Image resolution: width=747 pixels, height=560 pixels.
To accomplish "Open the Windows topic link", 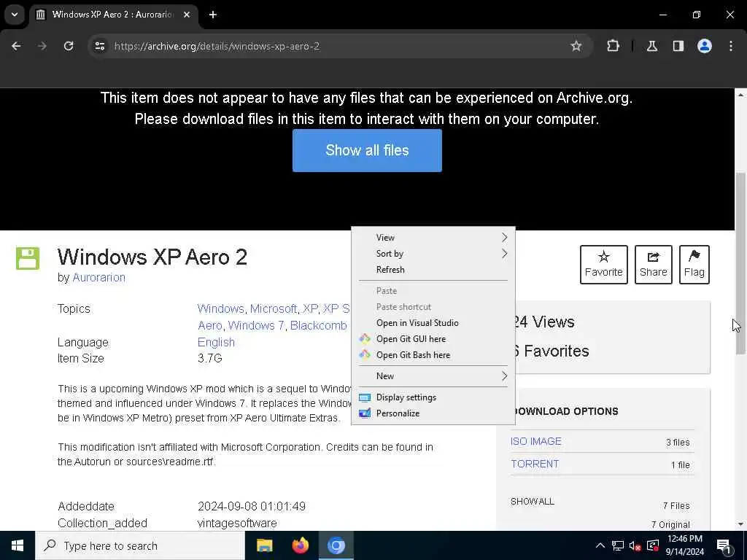I will click(220, 308).
